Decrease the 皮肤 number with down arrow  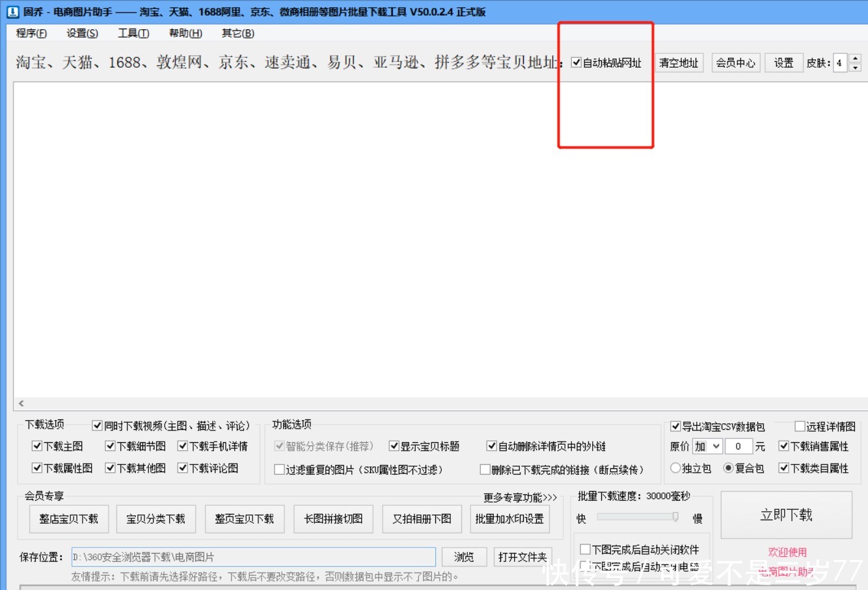point(856,68)
